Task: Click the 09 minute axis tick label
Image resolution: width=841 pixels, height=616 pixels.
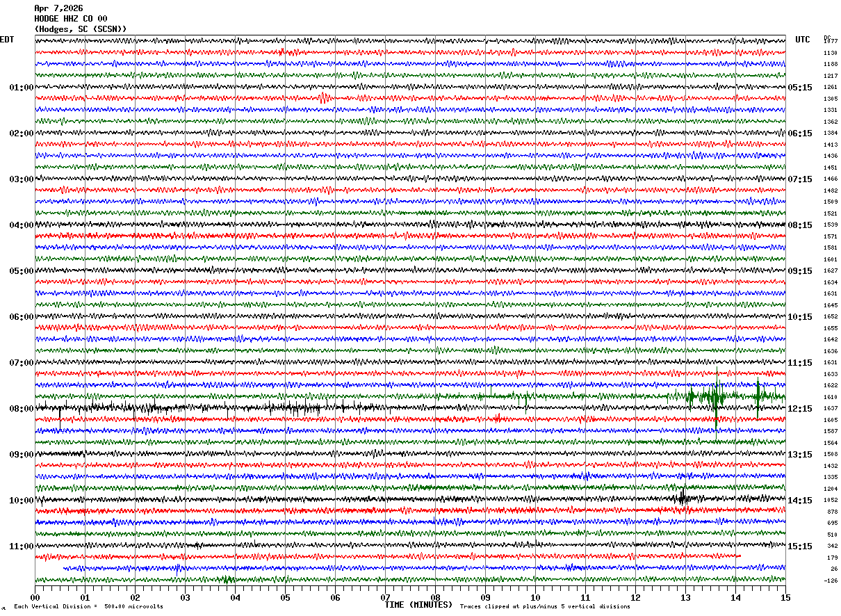Action: (485, 597)
